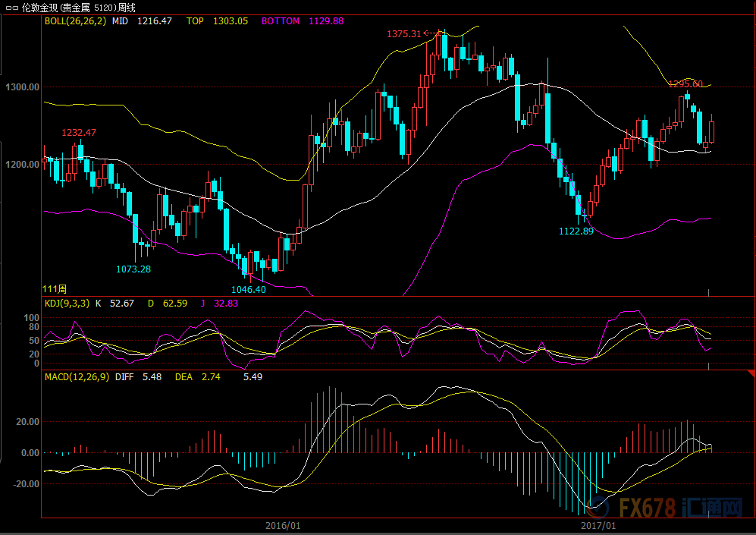Click the TOP 1303.05 Bollinger value
Viewport: 756px width, 535px height.
[x=217, y=21]
